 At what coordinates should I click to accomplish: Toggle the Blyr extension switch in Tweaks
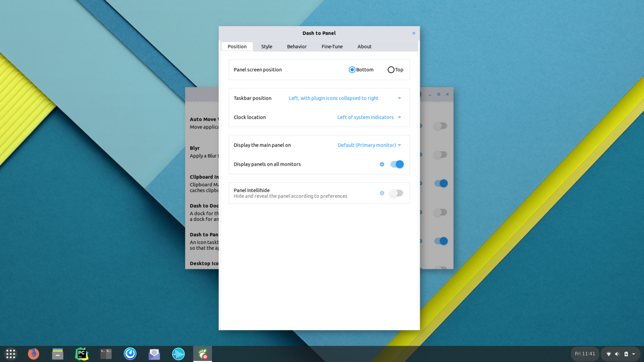440,155
